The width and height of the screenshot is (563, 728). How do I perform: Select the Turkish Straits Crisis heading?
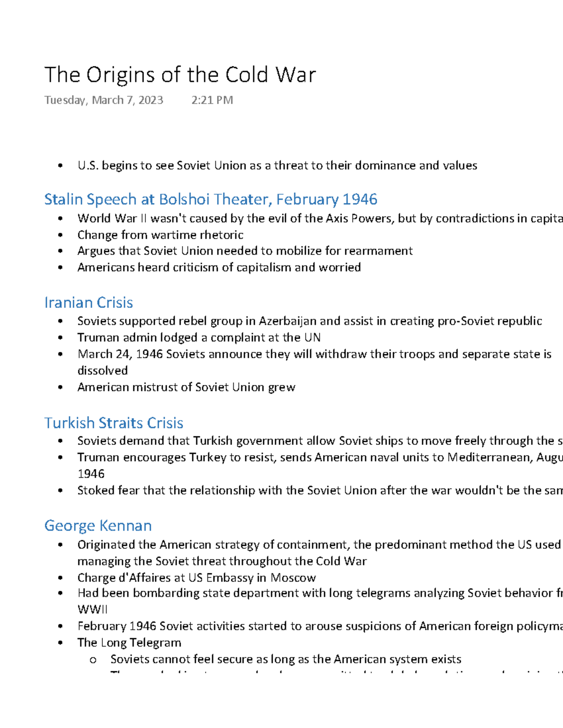pos(114,423)
